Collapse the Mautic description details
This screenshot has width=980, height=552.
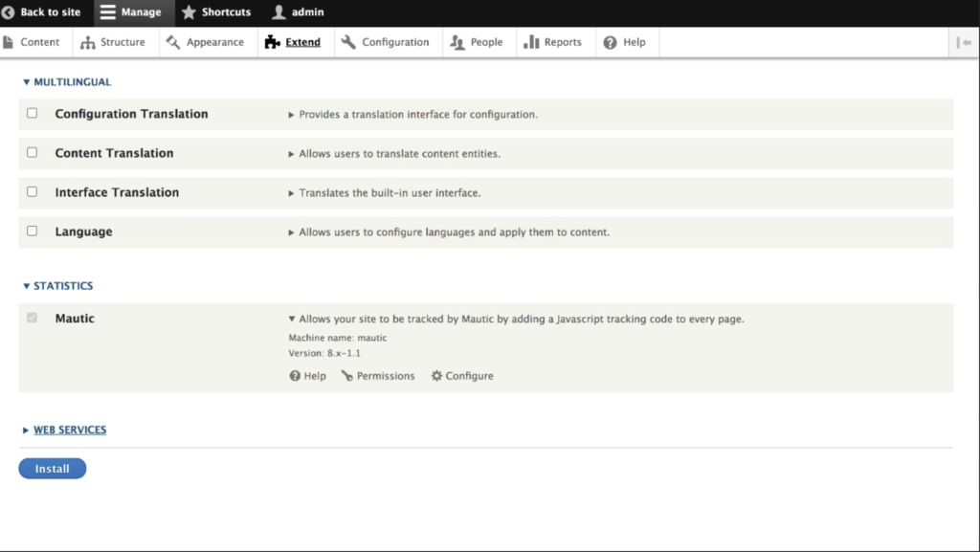click(x=291, y=319)
